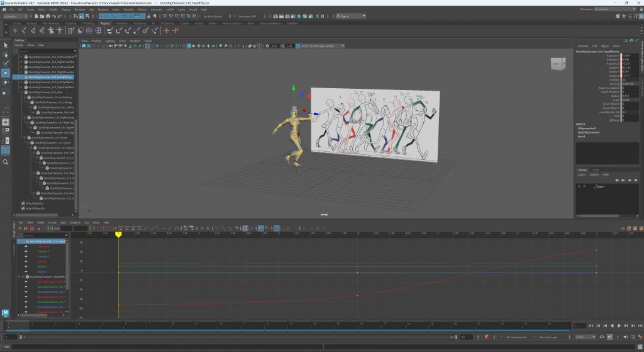Screen dimensions: 644x352
Task: Toggle the loop playback icon on the range bar
Action: coord(602,337)
